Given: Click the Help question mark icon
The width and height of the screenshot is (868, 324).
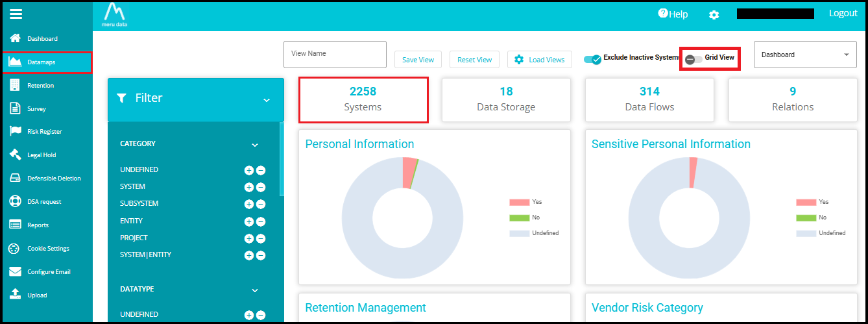Looking at the screenshot, I should pos(662,14).
